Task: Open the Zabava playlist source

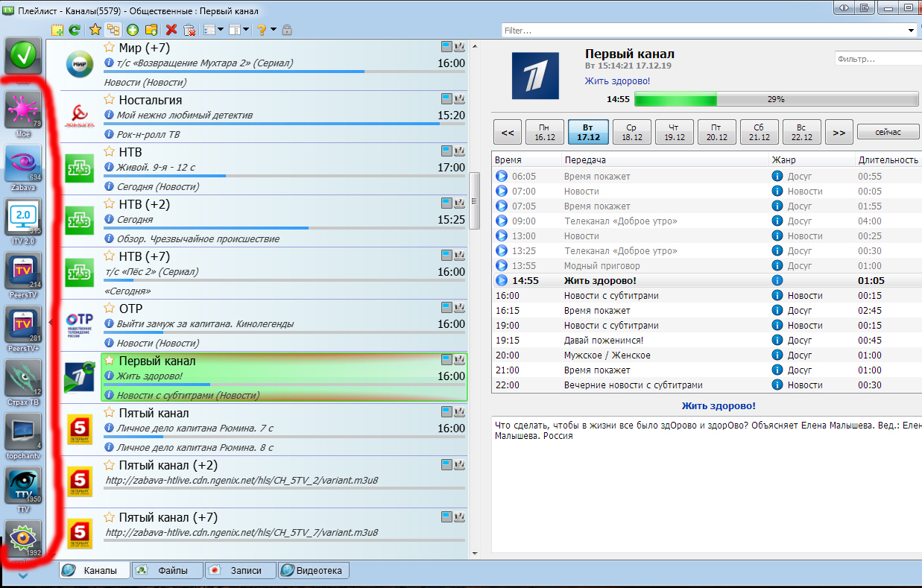Action: [23, 165]
